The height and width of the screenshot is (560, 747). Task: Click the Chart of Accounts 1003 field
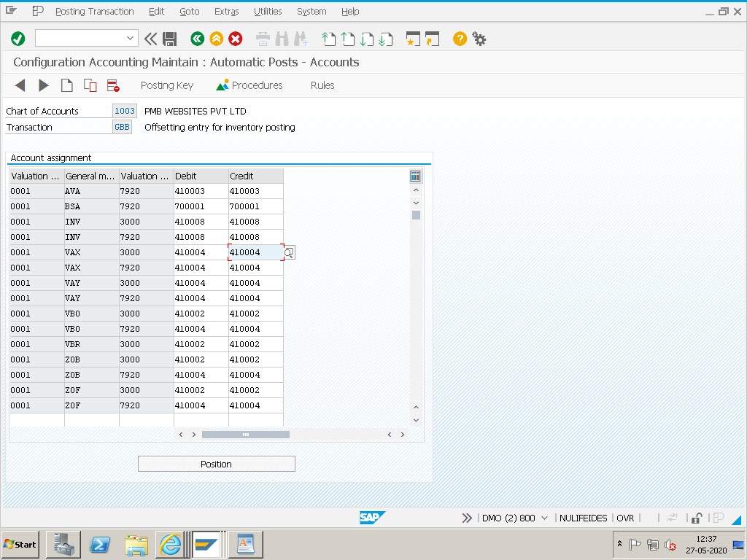point(124,111)
